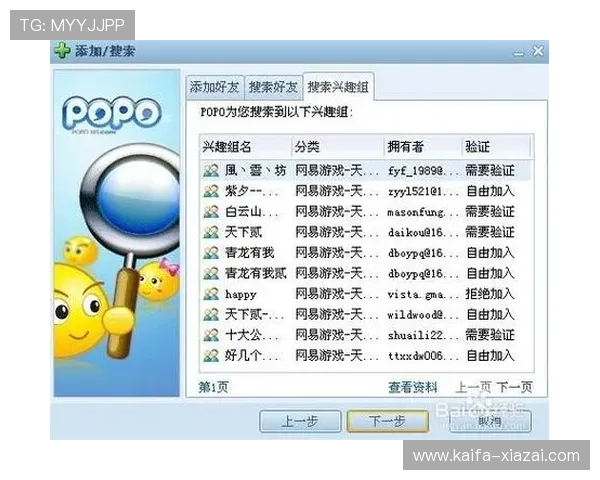Image resolution: width=600 pixels, height=480 pixels.
Task: Click owner masonfung...
Action: pos(423,212)
